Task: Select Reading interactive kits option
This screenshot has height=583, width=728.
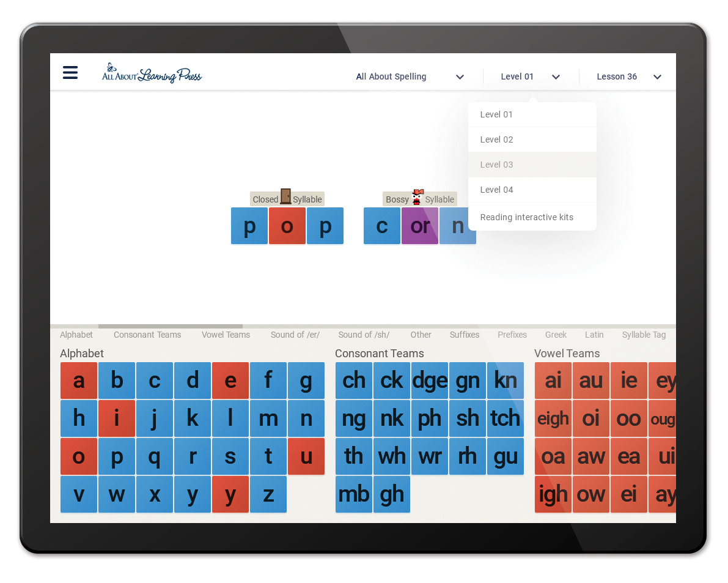Action: [x=532, y=217]
